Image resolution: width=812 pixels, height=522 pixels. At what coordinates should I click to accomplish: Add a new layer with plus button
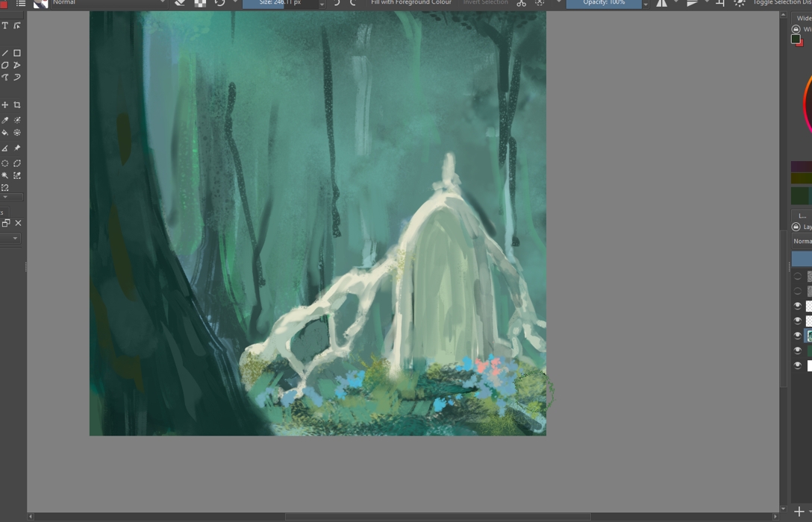tap(799, 512)
